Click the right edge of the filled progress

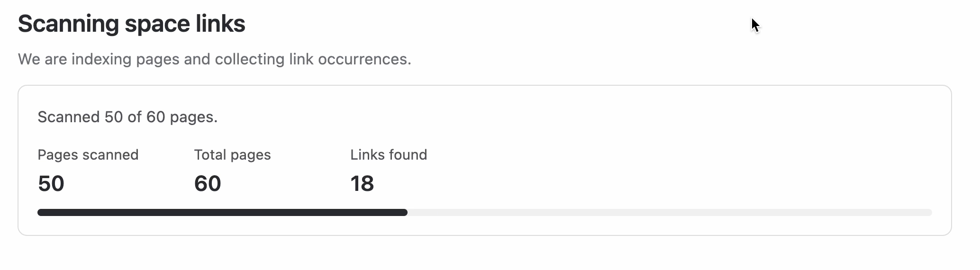point(405,213)
